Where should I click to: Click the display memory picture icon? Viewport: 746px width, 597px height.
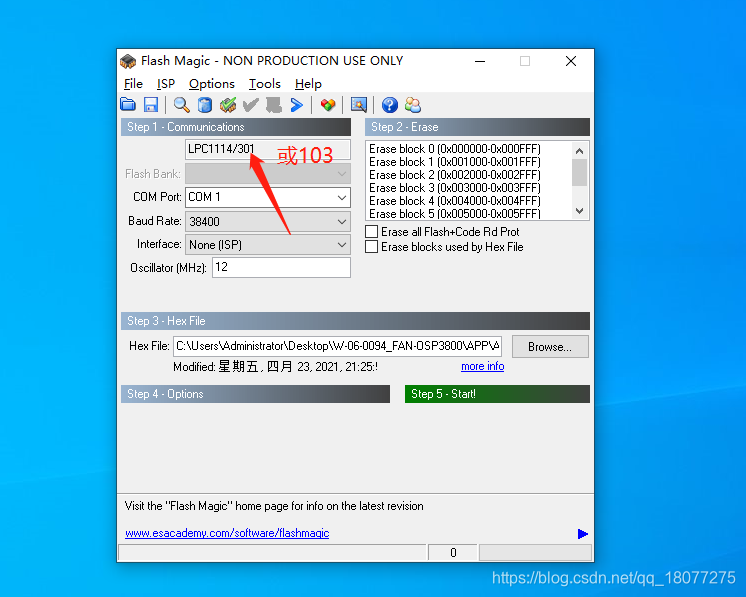(359, 105)
